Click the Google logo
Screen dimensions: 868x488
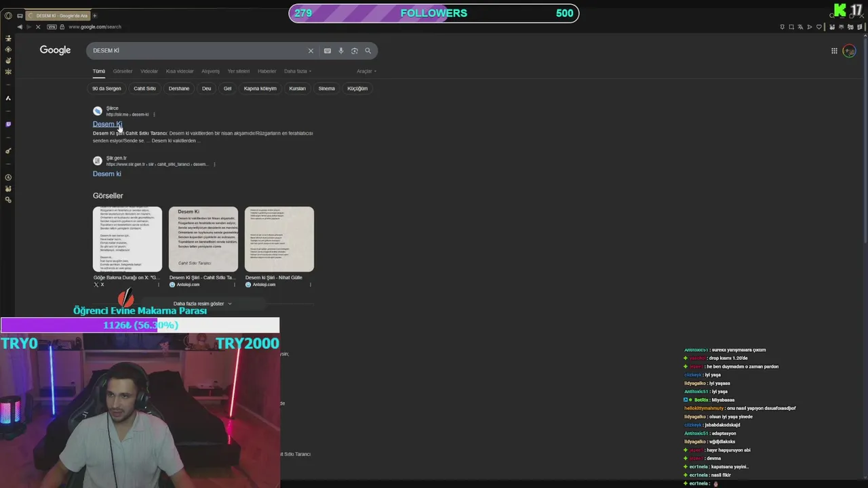point(55,50)
